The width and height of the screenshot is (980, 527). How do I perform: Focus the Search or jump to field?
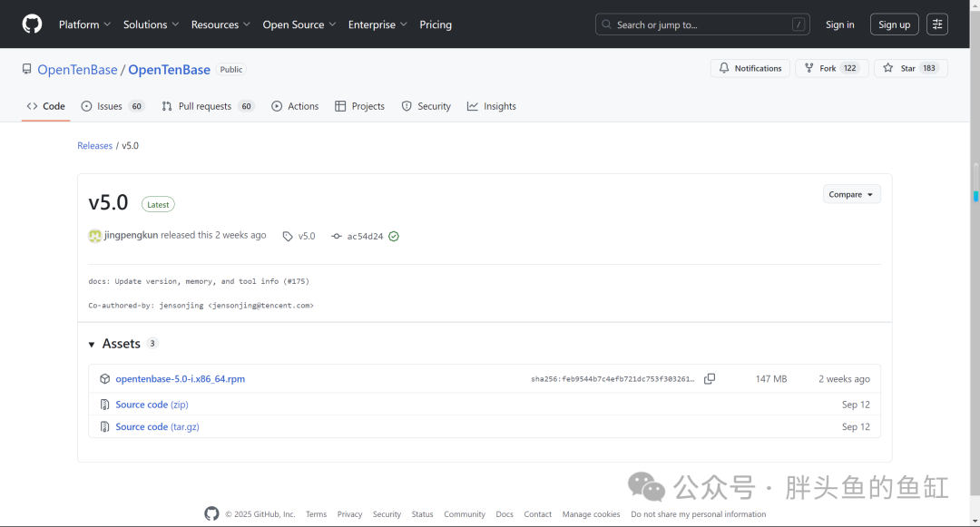702,24
